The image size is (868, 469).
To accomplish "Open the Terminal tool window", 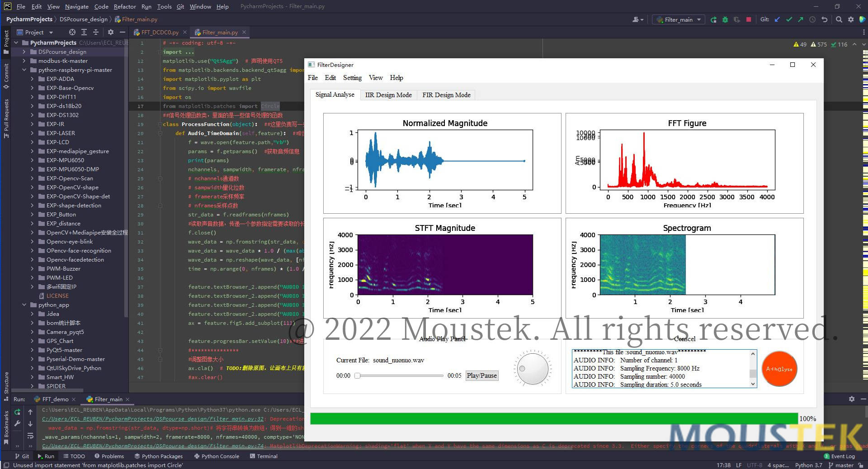I will 264,456.
